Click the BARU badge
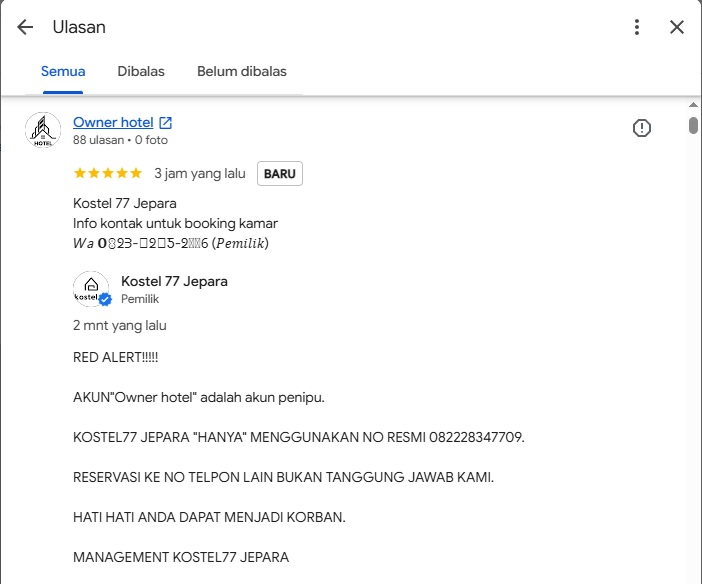This screenshot has width=702, height=584. pos(280,173)
